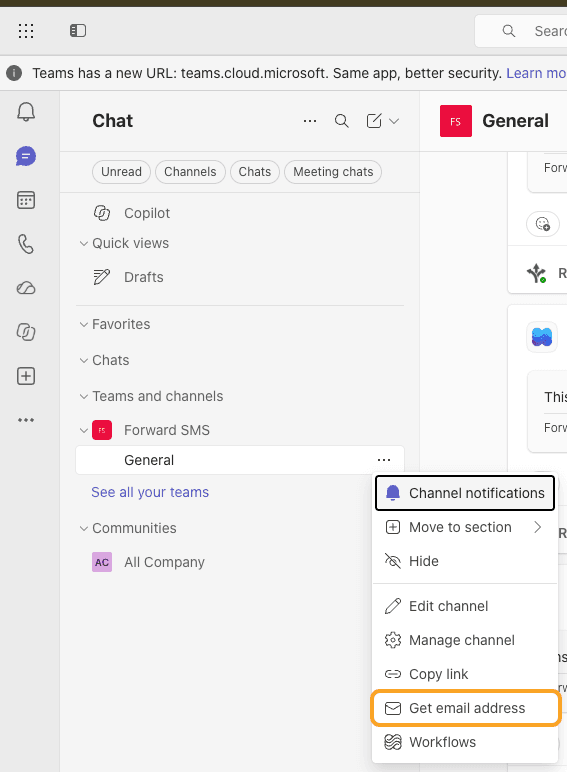The image size is (567, 772).
Task: Open Drafts in quick views
Action: [x=143, y=277]
